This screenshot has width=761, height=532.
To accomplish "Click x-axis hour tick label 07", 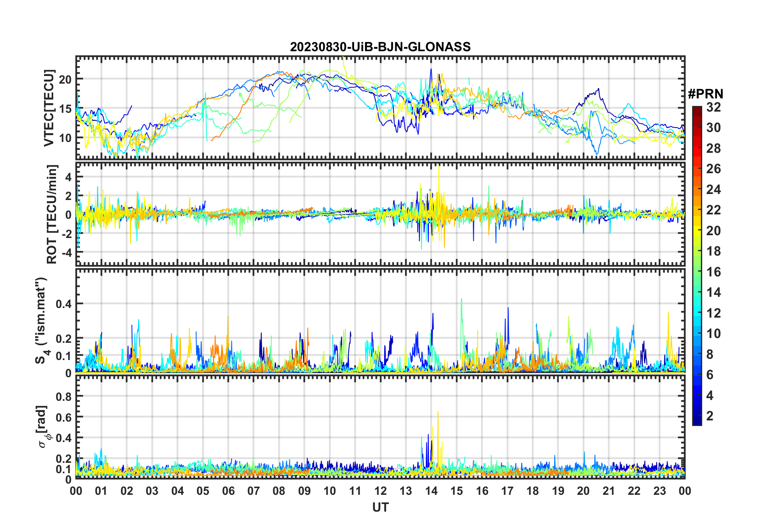I will pos(254,491).
